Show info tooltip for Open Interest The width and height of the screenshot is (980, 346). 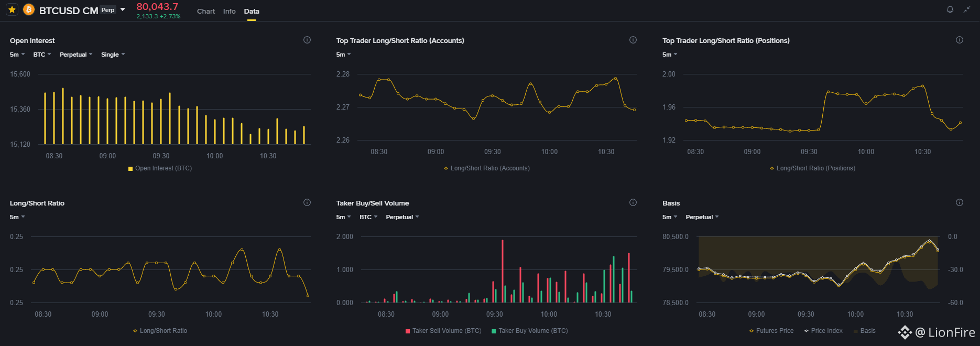click(x=307, y=40)
